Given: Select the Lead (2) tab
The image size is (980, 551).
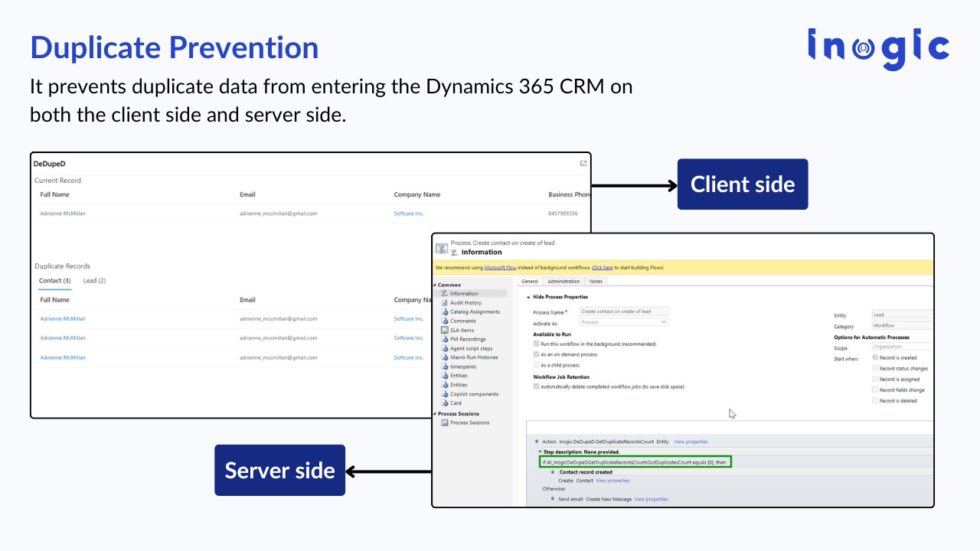Looking at the screenshot, I should coord(94,281).
